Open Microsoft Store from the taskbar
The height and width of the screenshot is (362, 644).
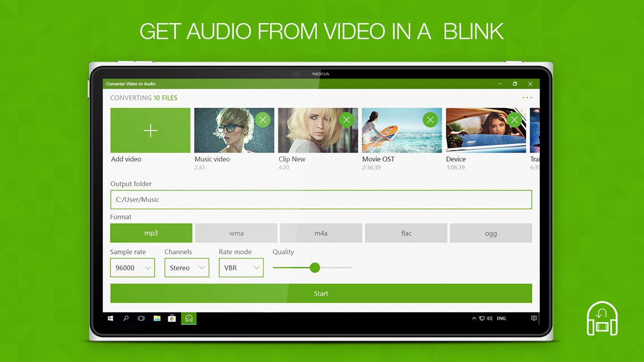172,318
